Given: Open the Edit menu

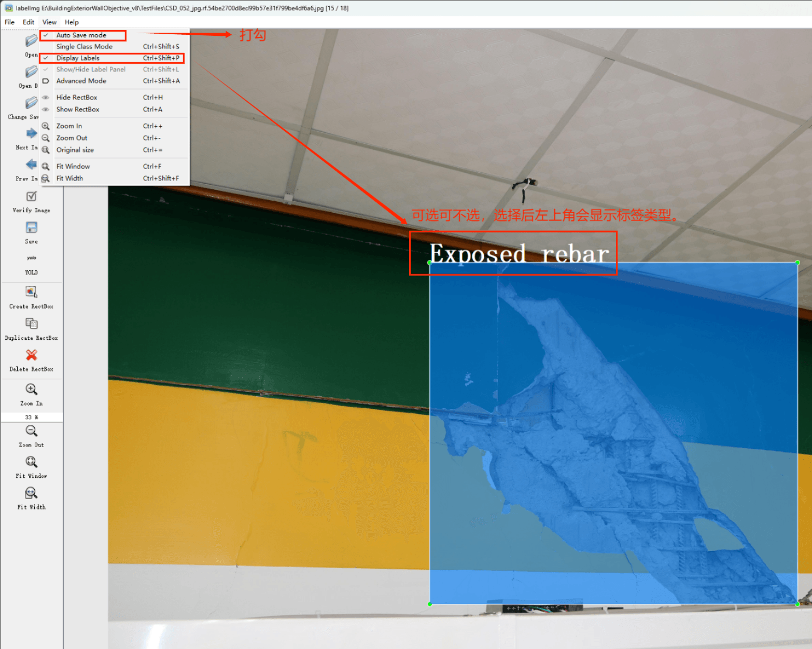Looking at the screenshot, I should click(29, 22).
